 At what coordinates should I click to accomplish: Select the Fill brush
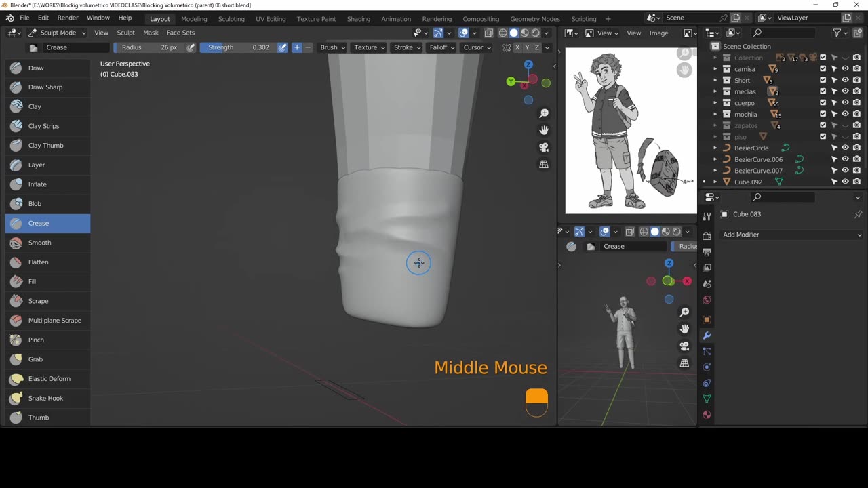(x=47, y=281)
